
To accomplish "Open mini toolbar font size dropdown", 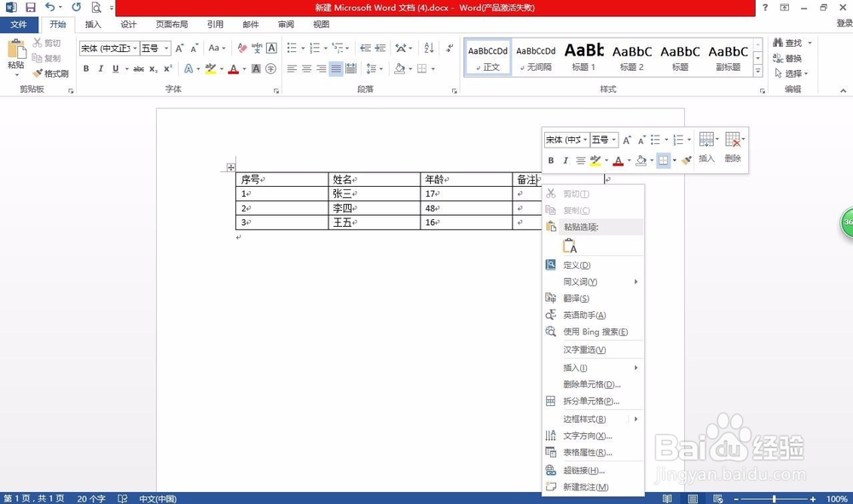I will point(613,140).
